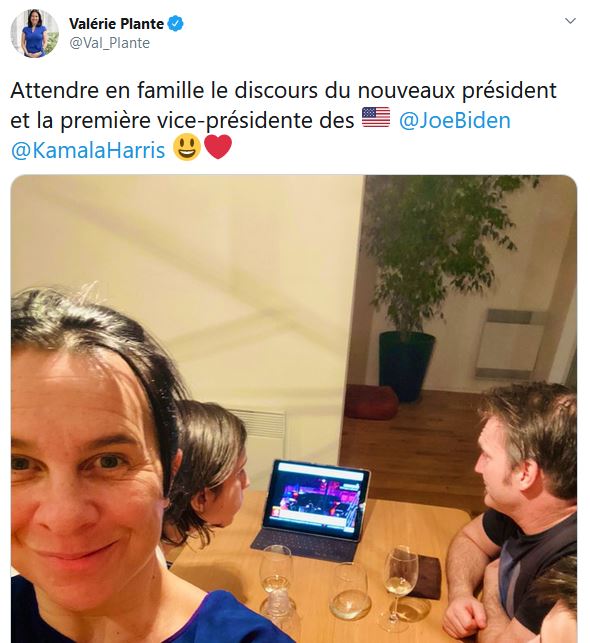The height and width of the screenshot is (643, 590).
Task: Follow the @JoeBiden mention link
Action: (x=455, y=121)
